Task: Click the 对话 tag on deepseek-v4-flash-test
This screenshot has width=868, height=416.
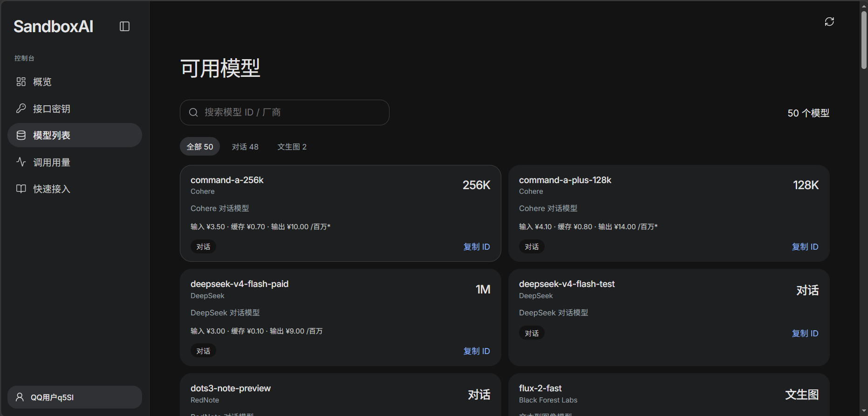Action: pos(532,334)
